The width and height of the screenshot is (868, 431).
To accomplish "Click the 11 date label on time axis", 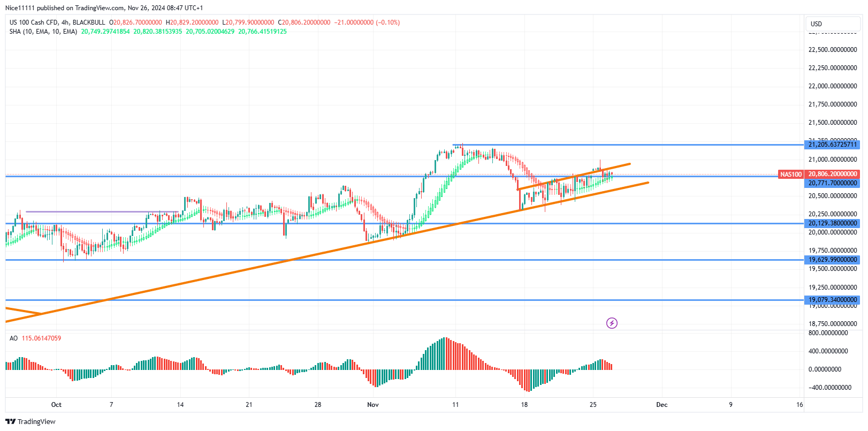I will point(455,405).
